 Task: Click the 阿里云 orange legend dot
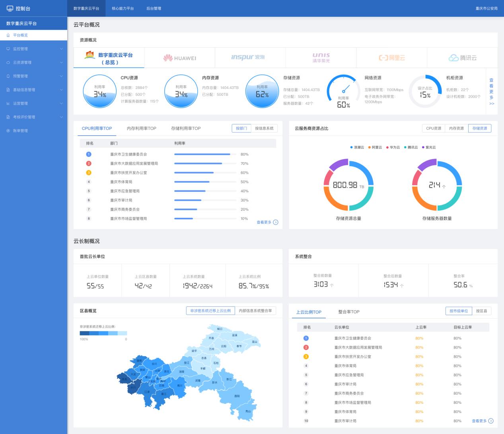[370, 147]
